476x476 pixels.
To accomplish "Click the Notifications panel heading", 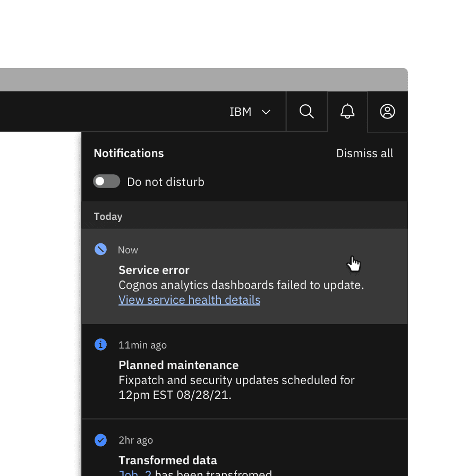I will click(129, 154).
